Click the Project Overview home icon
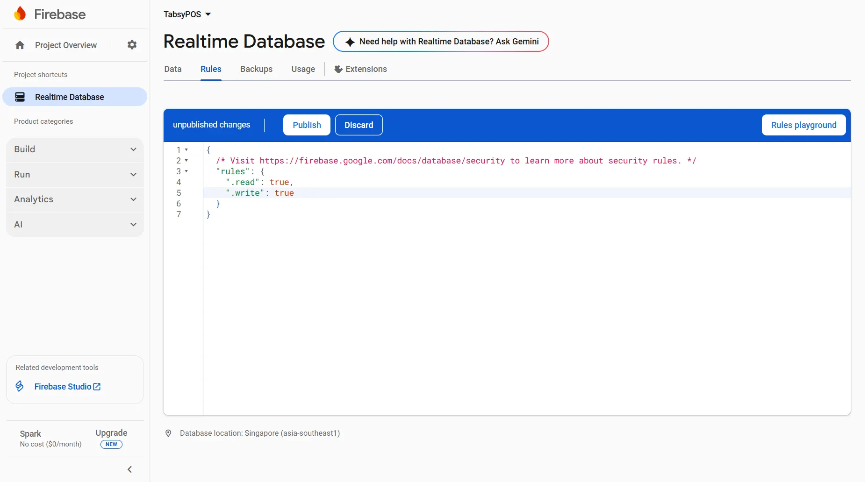868x482 pixels. (20, 45)
